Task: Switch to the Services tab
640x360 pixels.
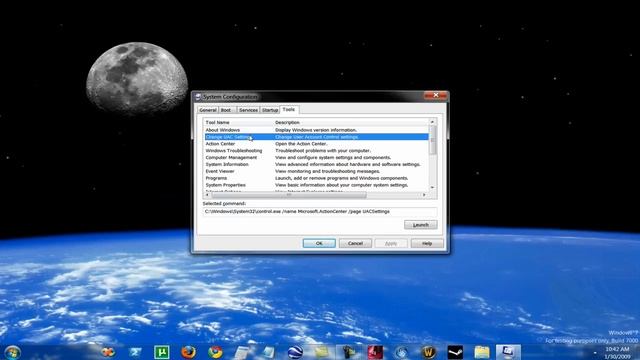Action: [x=248, y=110]
